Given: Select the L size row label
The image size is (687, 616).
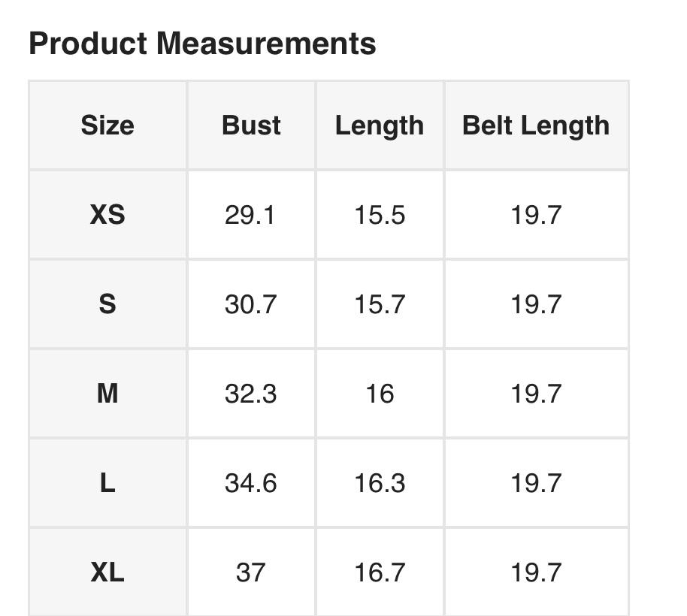Looking at the screenshot, I should tap(107, 483).
